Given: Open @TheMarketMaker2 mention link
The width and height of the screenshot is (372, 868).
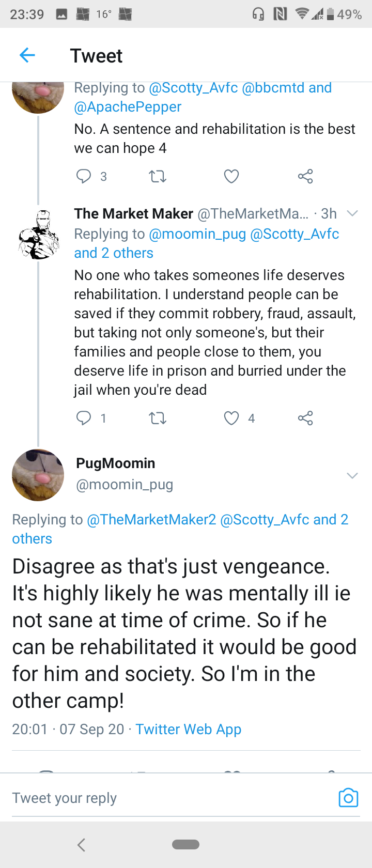Looking at the screenshot, I should pos(151,519).
